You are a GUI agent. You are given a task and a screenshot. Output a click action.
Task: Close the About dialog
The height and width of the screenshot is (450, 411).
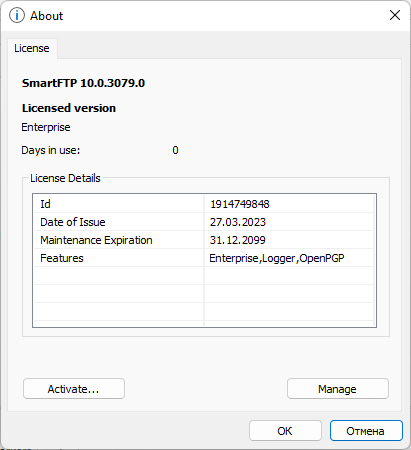click(395, 15)
